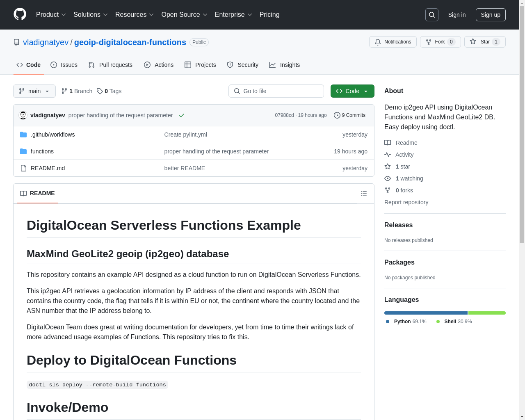The image size is (525, 420).
Task: Click the Sign in link
Action: click(457, 15)
